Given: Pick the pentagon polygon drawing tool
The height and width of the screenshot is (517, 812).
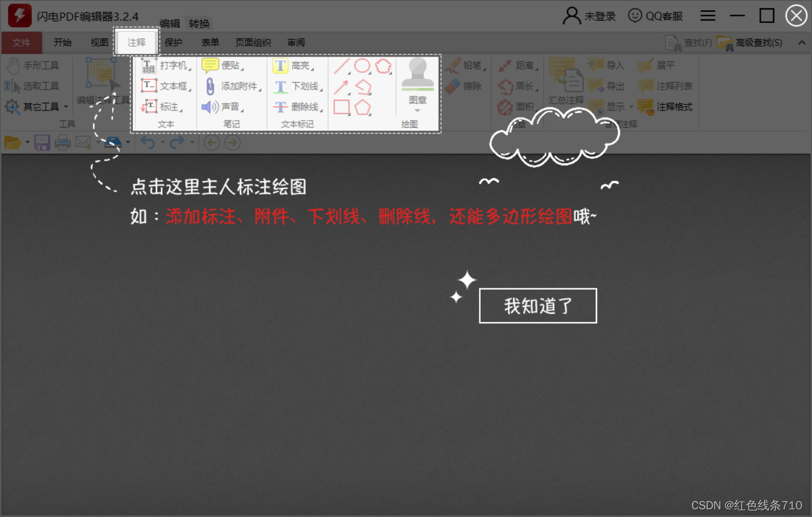Looking at the screenshot, I should (363, 107).
